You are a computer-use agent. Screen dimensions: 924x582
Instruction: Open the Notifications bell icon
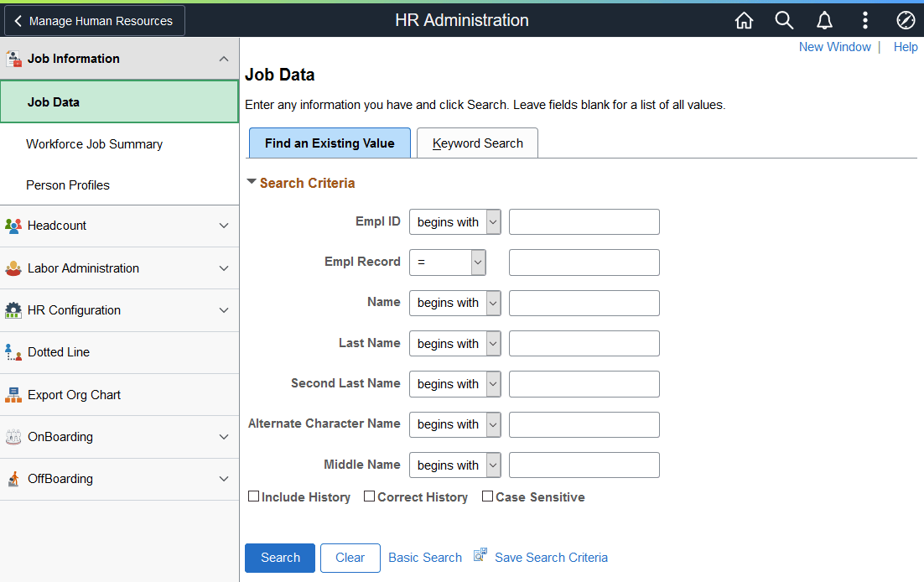pos(824,20)
